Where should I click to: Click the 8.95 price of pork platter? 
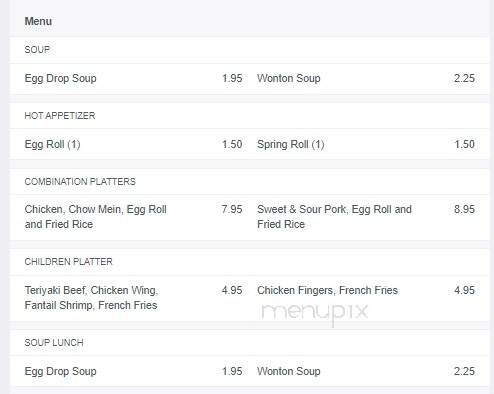(x=464, y=209)
